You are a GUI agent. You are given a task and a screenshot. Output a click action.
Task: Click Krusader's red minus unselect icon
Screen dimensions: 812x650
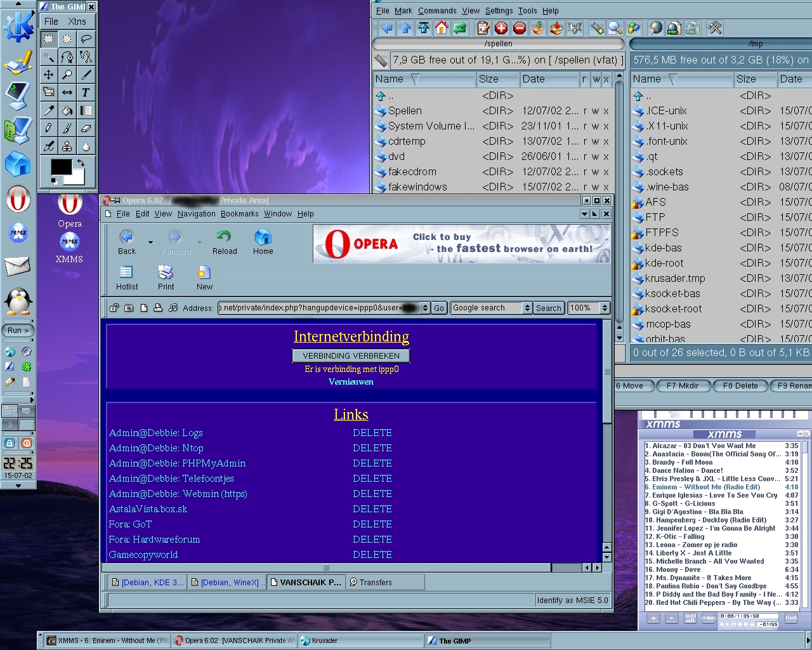pyautogui.click(x=520, y=28)
